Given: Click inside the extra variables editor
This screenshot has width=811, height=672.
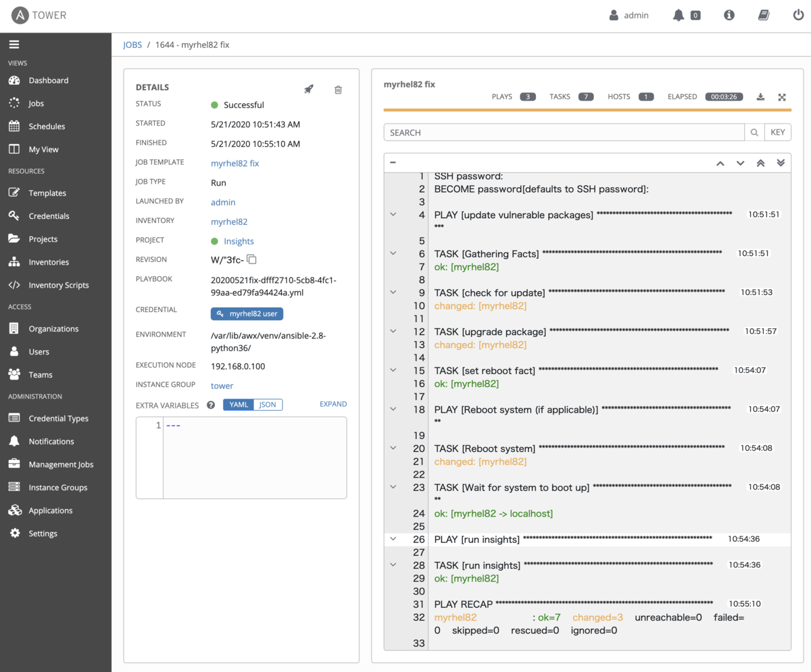Looking at the screenshot, I should (x=254, y=458).
